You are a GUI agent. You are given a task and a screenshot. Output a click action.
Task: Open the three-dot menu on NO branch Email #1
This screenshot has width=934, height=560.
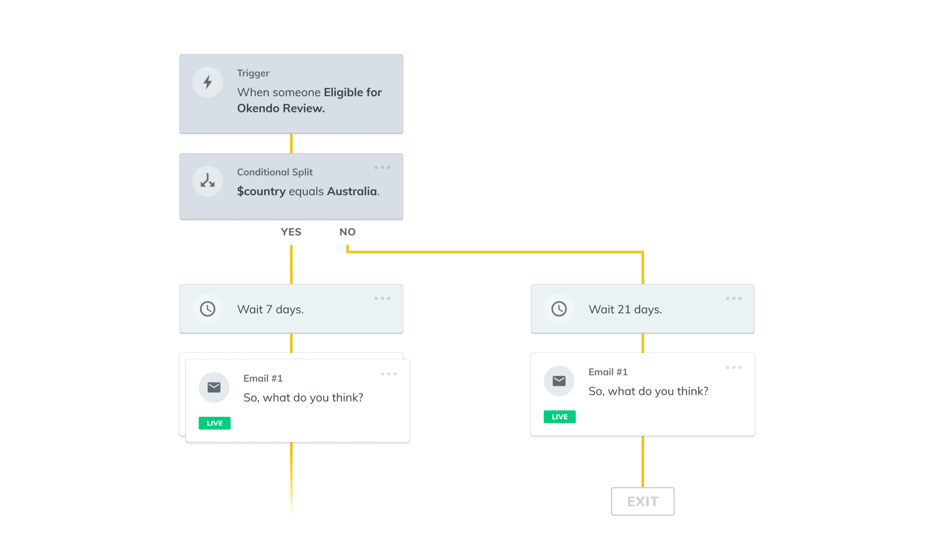coord(734,367)
